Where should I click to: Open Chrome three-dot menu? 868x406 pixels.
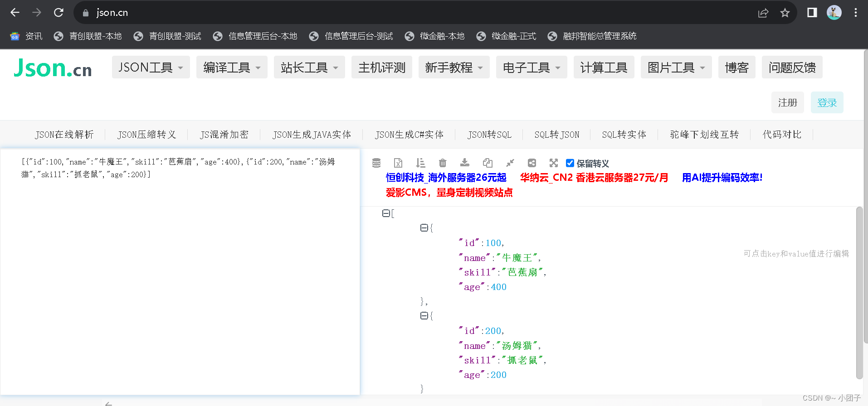coord(856,13)
